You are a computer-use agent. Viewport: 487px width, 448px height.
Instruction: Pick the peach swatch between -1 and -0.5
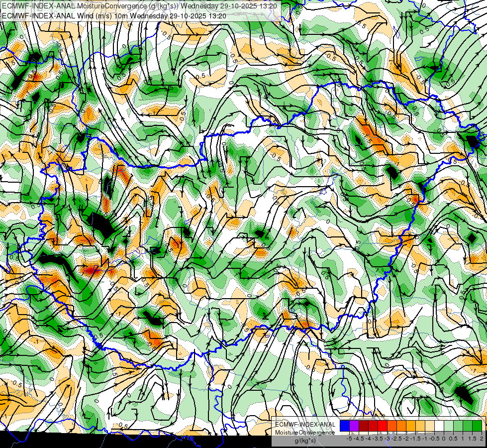(x=430, y=426)
